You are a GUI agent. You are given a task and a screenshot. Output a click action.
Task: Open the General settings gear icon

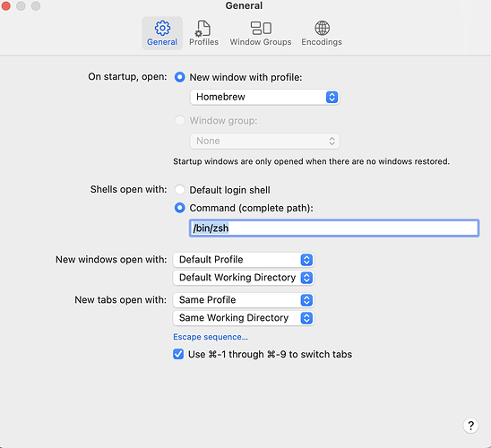click(162, 28)
